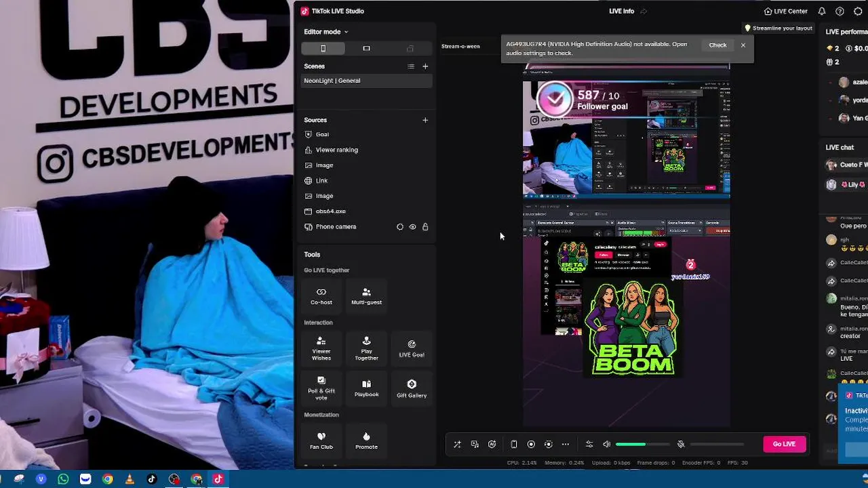
Task: Unmute the microphone icon
Action: pyautogui.click(x=681, y=445)
